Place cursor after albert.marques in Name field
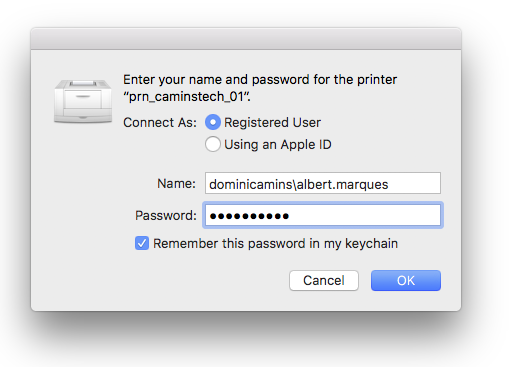 389,184
